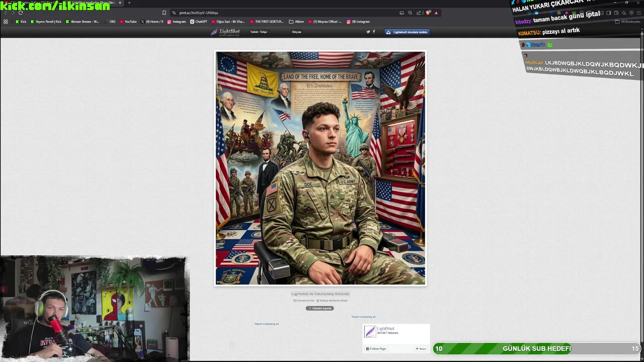Viewport: 644px width, 362px height.
Task: Click Lightshot'ı ücretsiz indirin download button
Action: tap(407, 32)
